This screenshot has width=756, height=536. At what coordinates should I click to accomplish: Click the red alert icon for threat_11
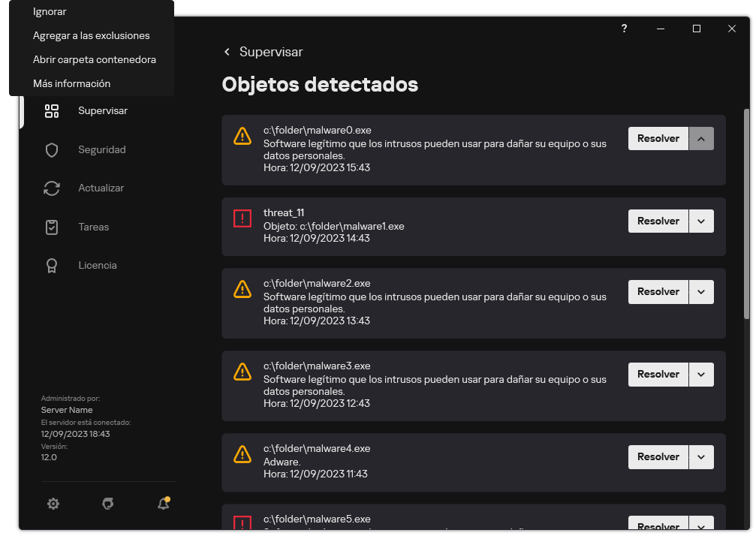click(242, 218)
